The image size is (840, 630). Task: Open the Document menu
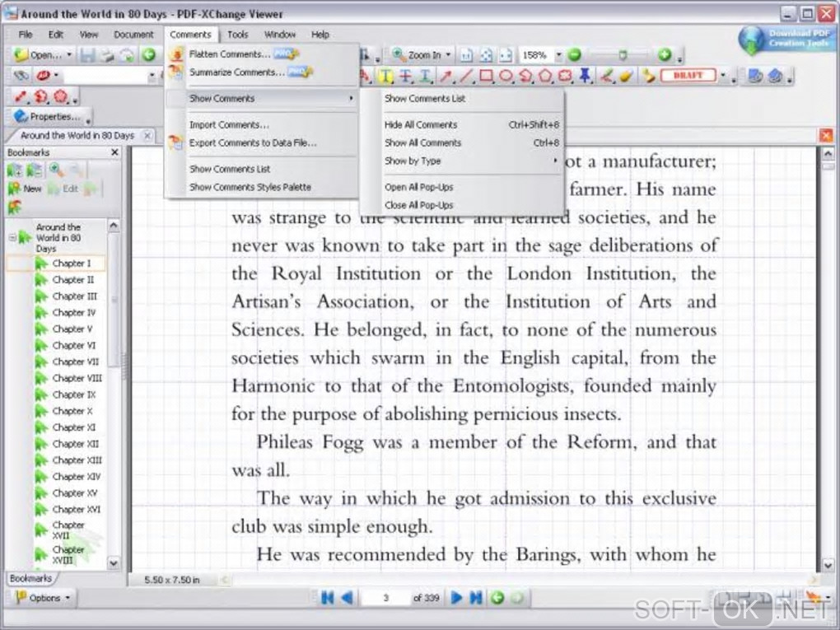click(x=133, y=35)
